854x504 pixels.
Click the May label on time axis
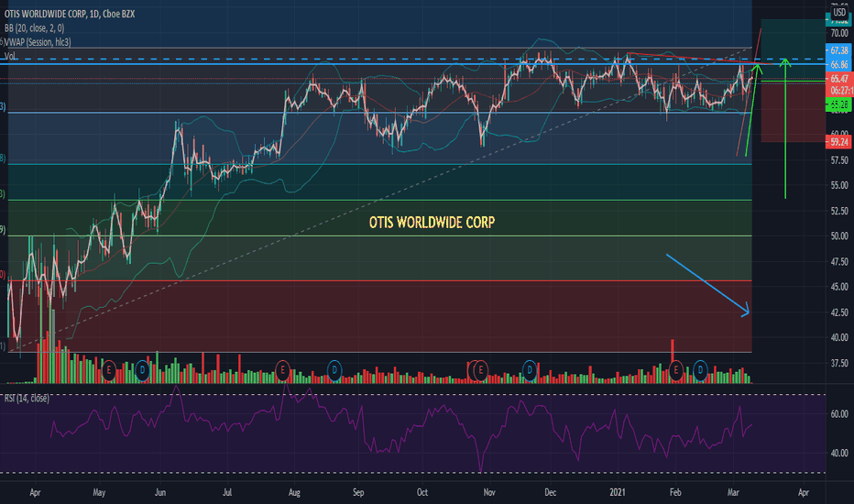tap(99, 493)
